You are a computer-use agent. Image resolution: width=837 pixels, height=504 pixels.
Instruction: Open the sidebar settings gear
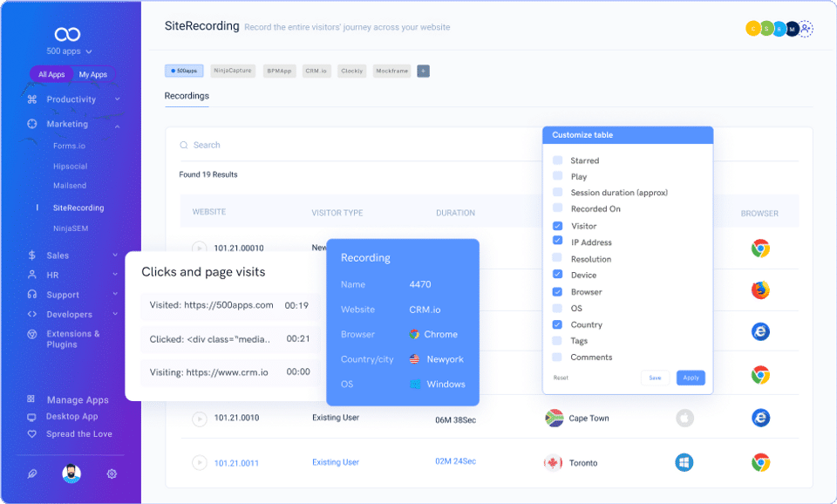pos(112,473)
